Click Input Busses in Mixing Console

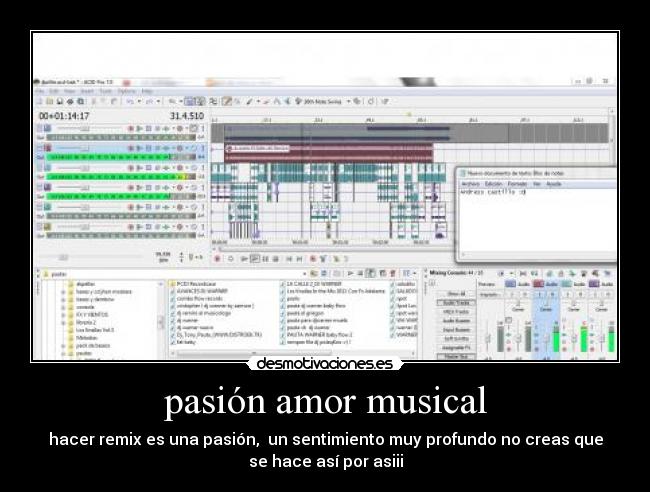[x=456, y=330]
